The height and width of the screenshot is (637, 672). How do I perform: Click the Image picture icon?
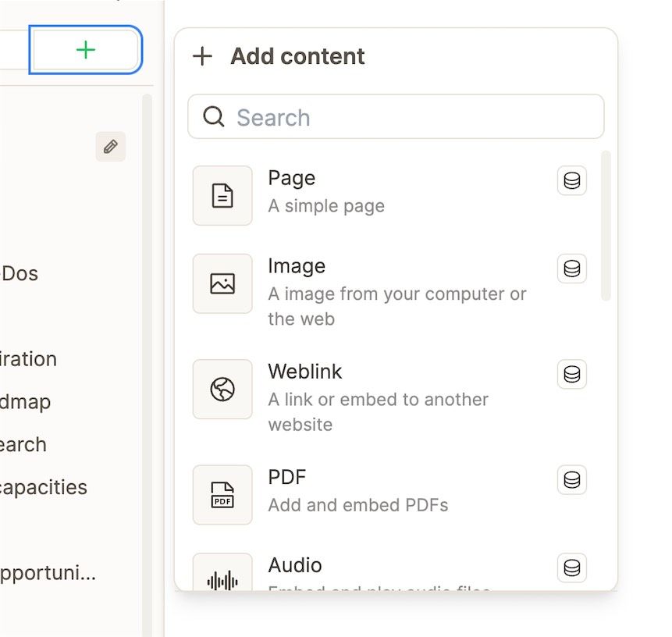click(x=222, y=283)
